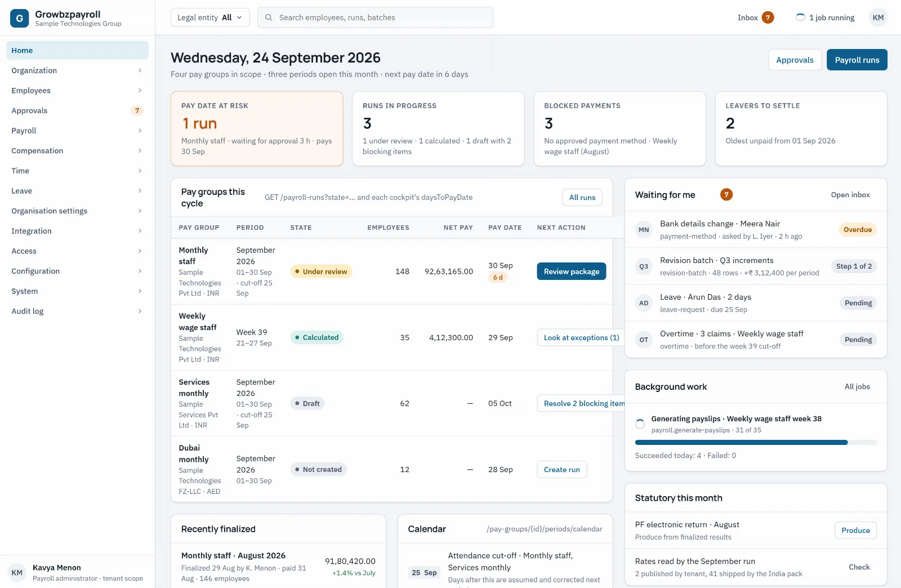Open the KM user avatar menu

(878, 17)
